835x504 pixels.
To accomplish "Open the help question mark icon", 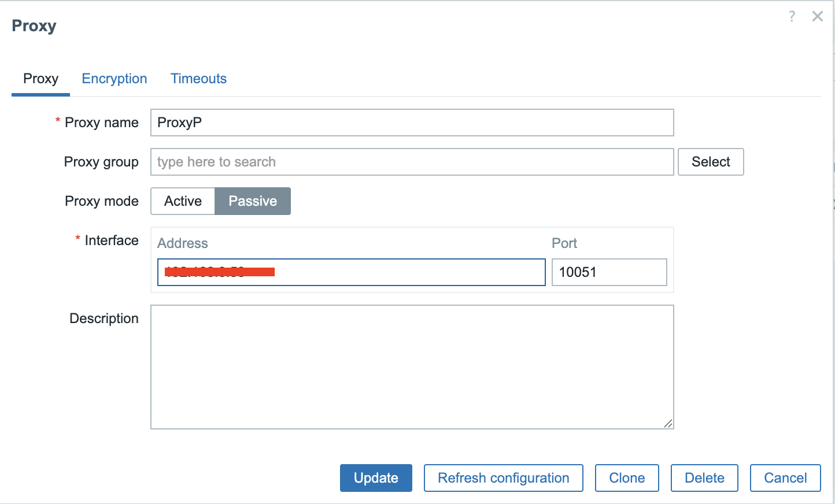I will [x=792, y=16].
